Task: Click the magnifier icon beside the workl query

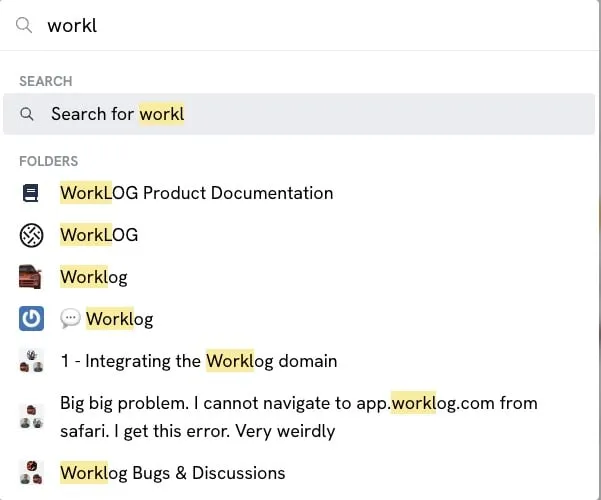Action: [24, 25]
